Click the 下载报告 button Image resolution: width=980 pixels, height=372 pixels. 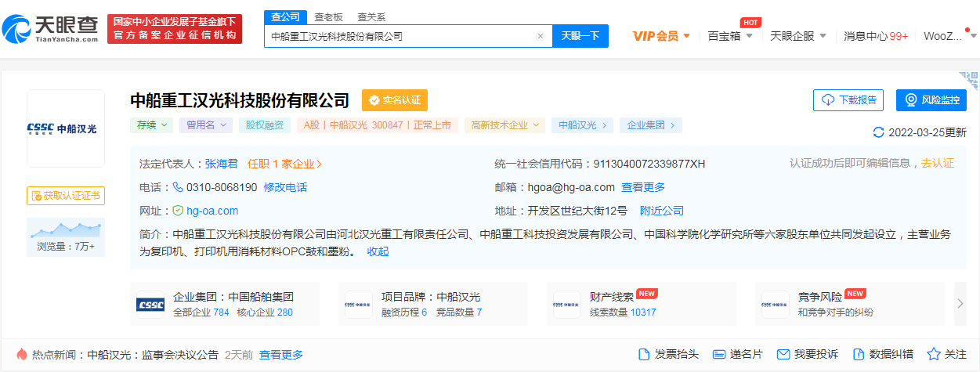[848, 100]
